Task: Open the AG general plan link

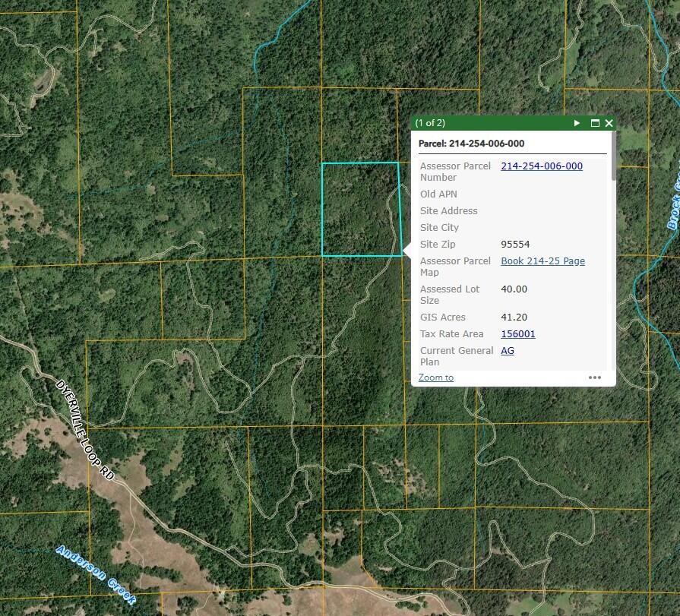Action: tap(508, 351)
